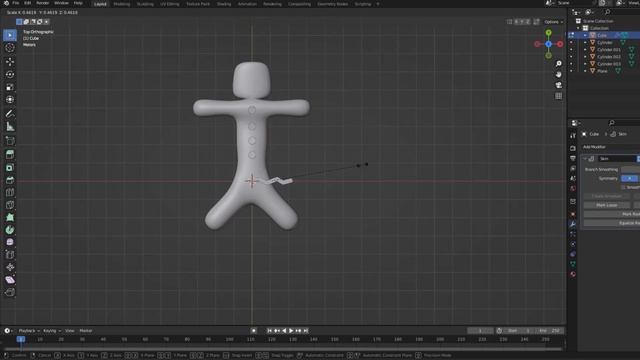The width and height of the screenshot is (640, 360).
Task: Open the timeline View menu
Action: (x=70, y=331)
